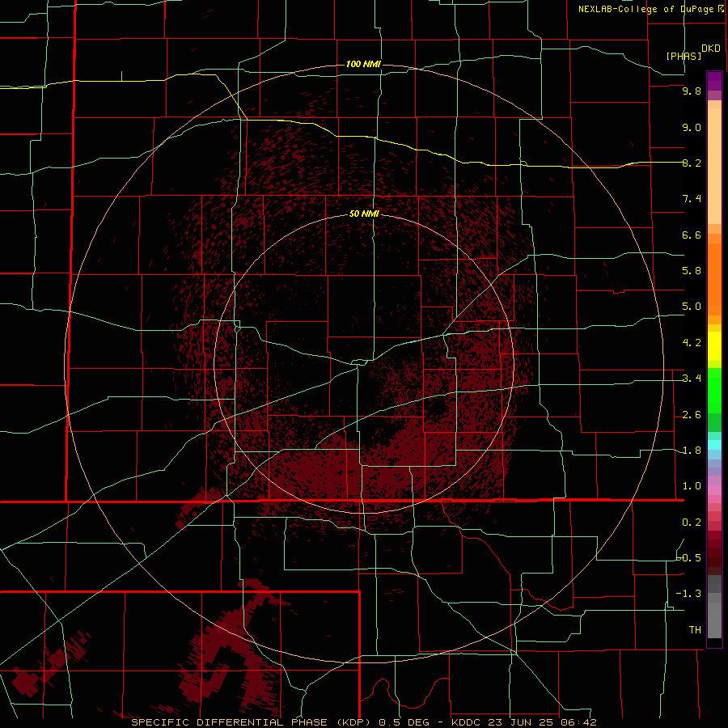This screenshot has width=728, height=728.
Task: Click the 4.2 scale value
Action: tap(692, 343)
